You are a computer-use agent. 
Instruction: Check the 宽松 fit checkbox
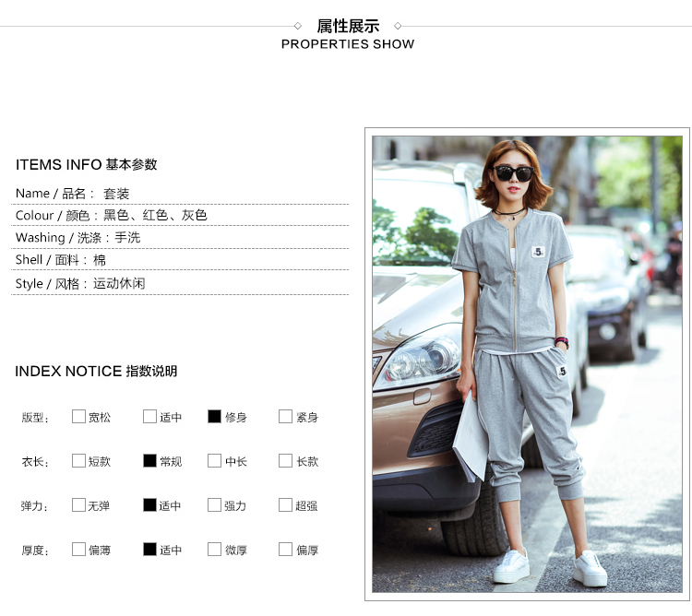78,416
